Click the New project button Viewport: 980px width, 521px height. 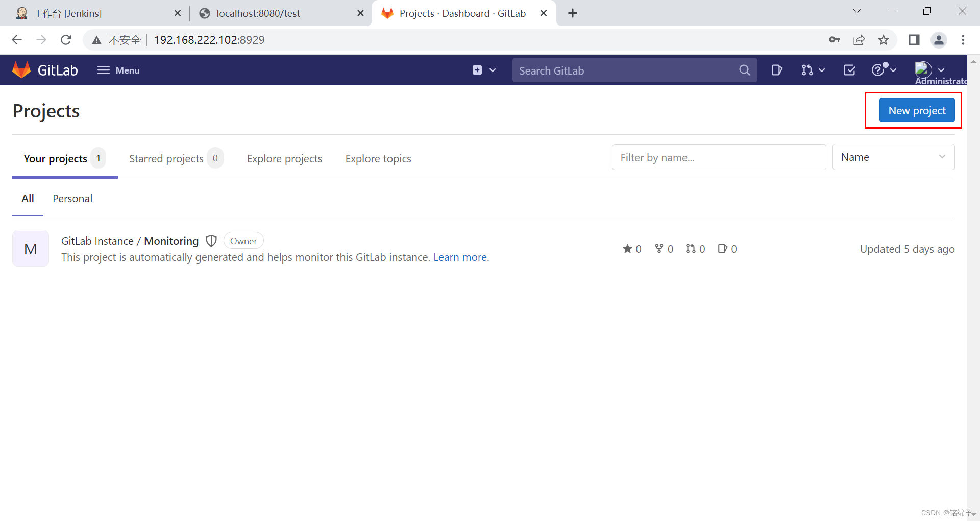tap(917, 110)
